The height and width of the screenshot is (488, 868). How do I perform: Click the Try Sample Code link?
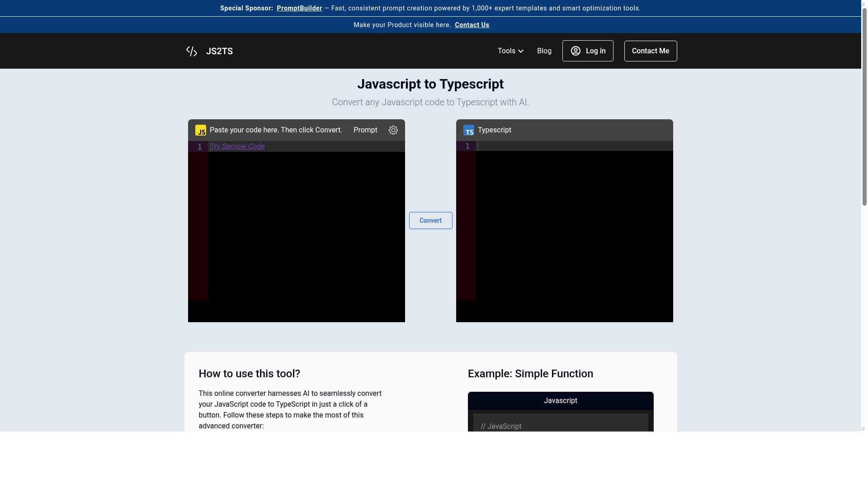click(237, 146)
